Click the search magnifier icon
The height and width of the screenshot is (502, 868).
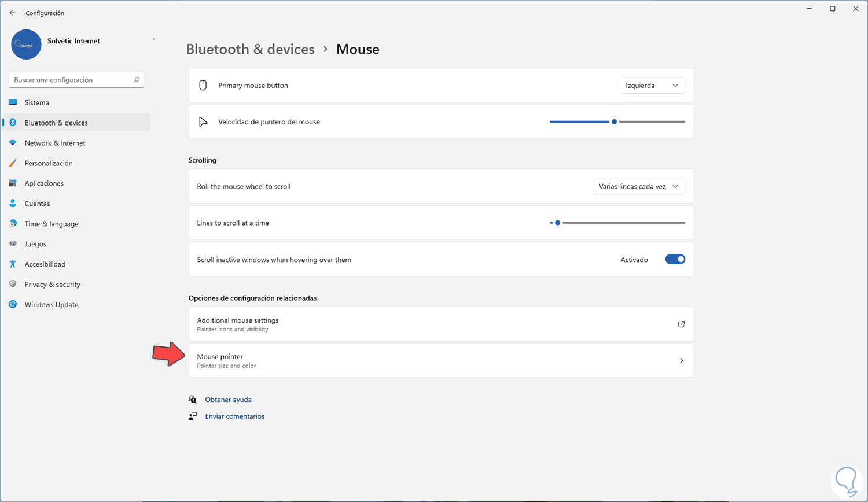pyautogui.click(x=137, y=80)
